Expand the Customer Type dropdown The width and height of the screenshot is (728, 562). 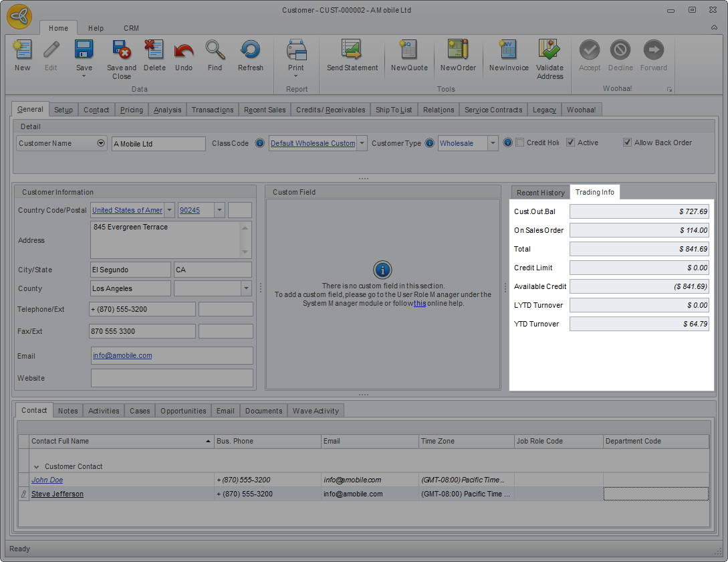click(493, 143)
